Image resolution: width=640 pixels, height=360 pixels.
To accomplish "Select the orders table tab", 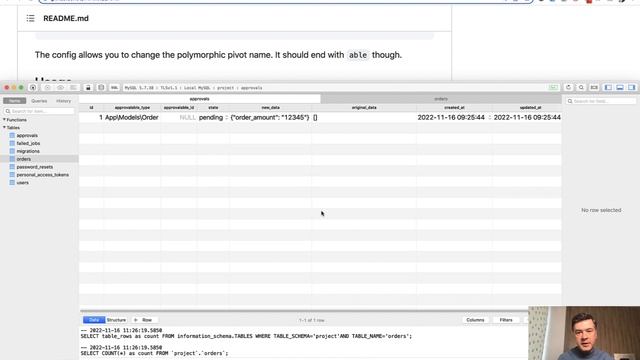I will (441, 99).
